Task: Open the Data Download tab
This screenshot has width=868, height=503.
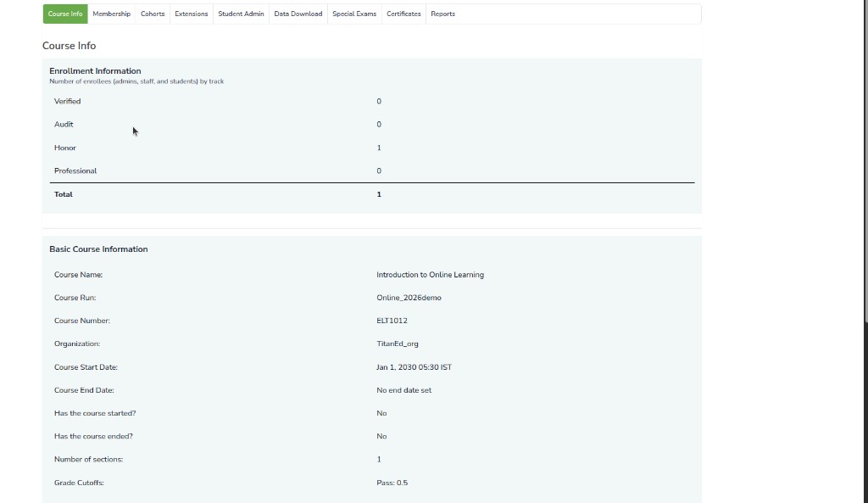Action: point(298,14)
